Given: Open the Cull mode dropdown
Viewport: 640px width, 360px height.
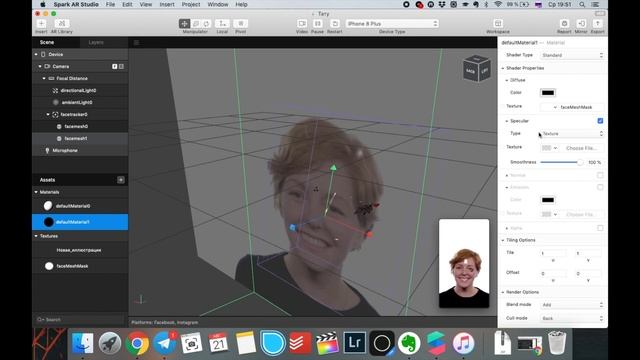Looking at the screenshot, I should click(x=572, y=318).
